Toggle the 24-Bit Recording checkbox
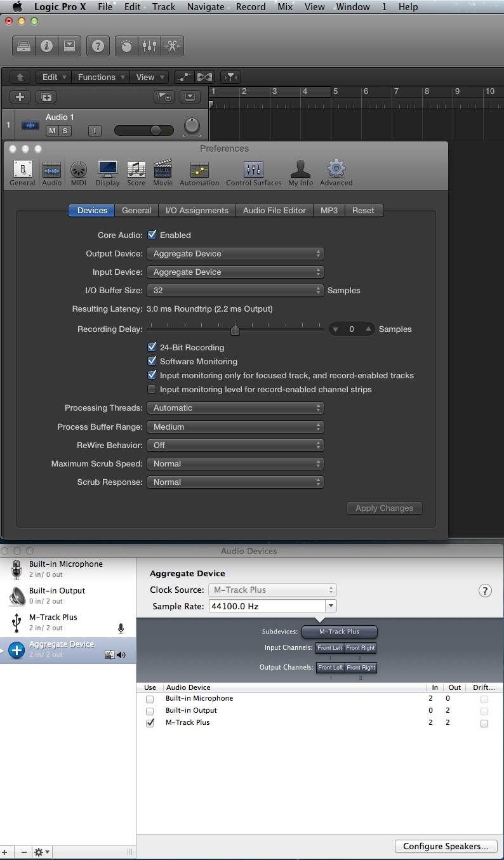Image resolution: width=504 pixels, height=860 pixels. tap(152, 347)
